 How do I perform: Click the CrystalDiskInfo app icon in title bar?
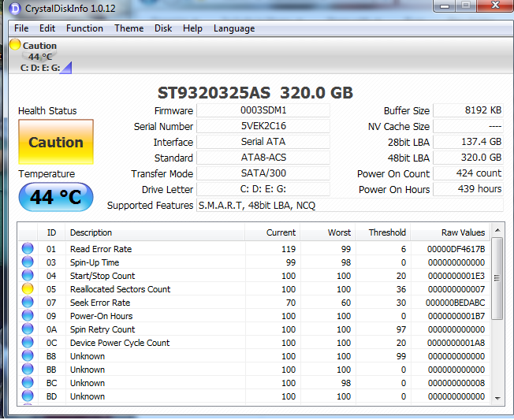pos(15,9)
